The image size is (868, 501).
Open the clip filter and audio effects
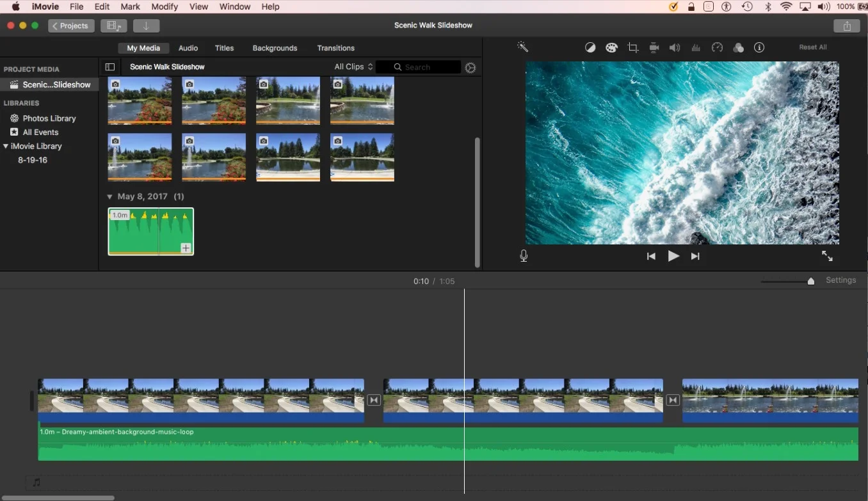pyautogui.click(x=738, y=48)
